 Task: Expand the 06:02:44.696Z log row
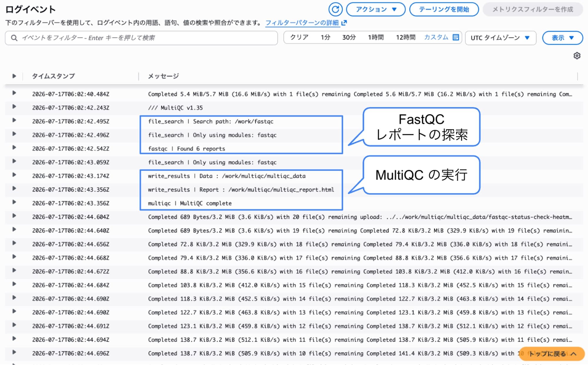14,352
